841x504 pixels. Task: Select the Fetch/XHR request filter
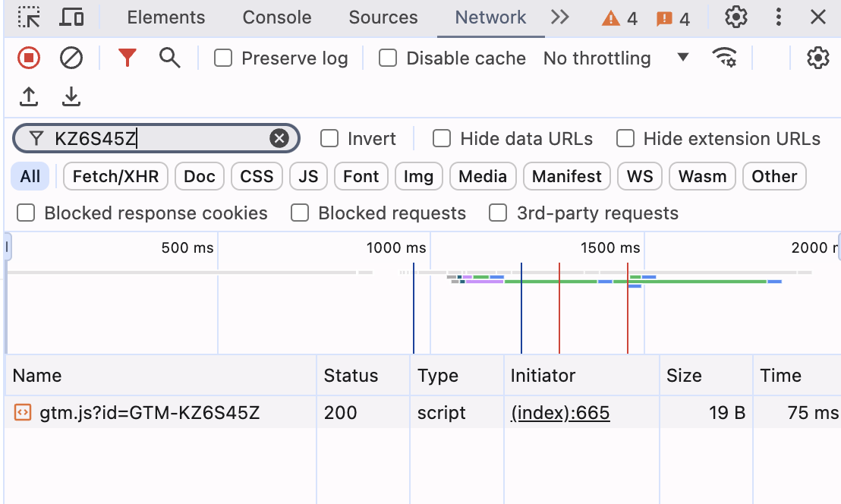coord(115,176)
